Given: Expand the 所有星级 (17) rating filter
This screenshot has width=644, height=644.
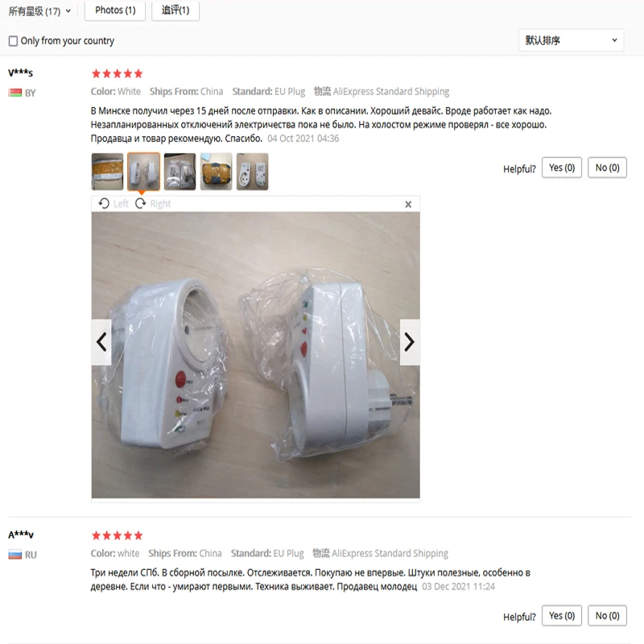Looking at the screenshot, I should [x=39, y=11].
